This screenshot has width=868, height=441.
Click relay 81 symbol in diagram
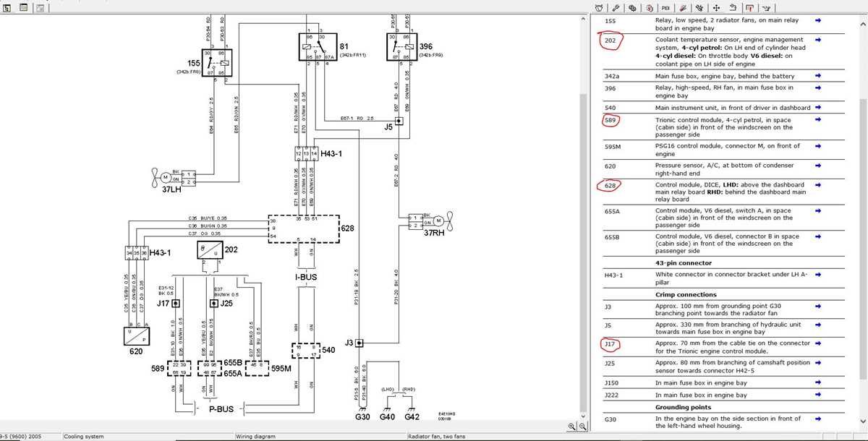click(x=317, y=46)
